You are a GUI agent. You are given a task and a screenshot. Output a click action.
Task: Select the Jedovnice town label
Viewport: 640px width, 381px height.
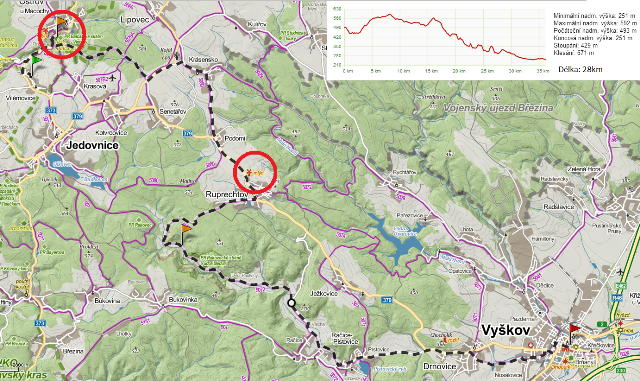coord(92,145)
